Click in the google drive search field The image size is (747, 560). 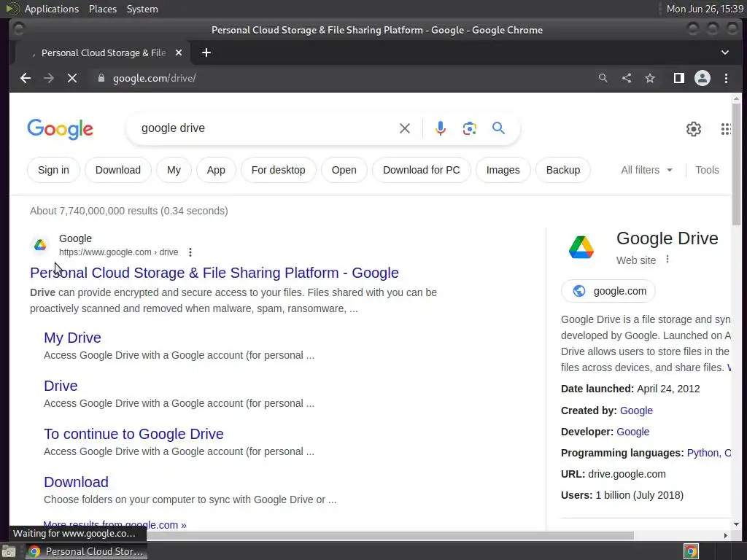click(267, 128)
